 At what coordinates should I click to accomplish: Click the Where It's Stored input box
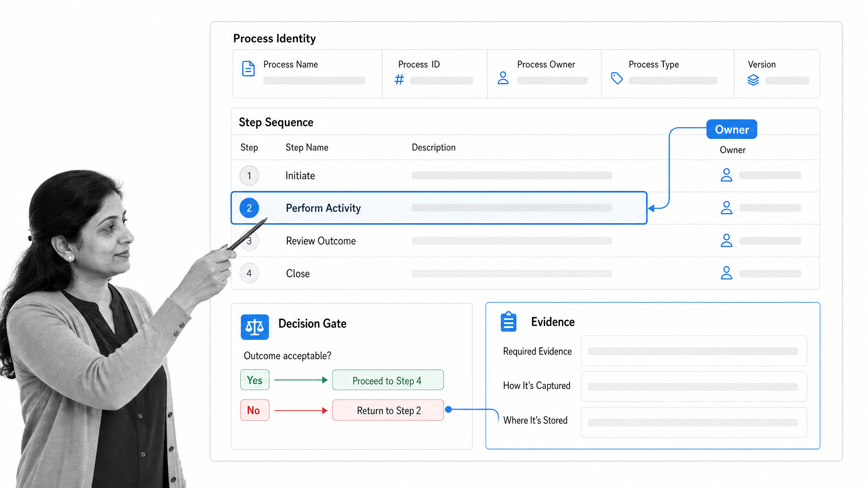tap(694, 422)
